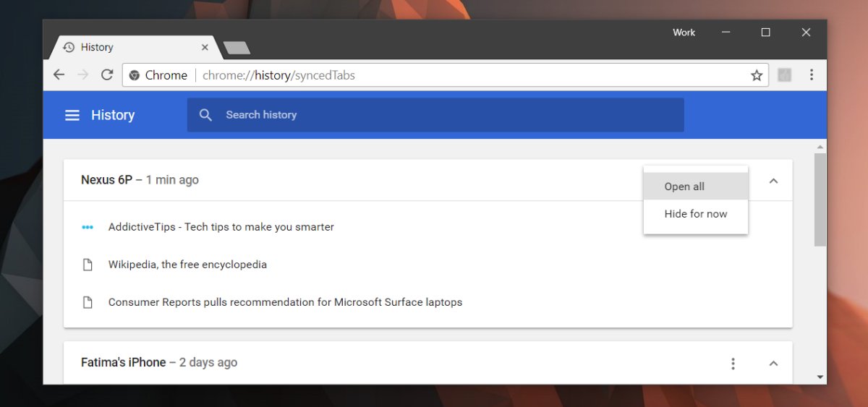
Task: Click the History title in blue header
Action: [x=113, y=115]
